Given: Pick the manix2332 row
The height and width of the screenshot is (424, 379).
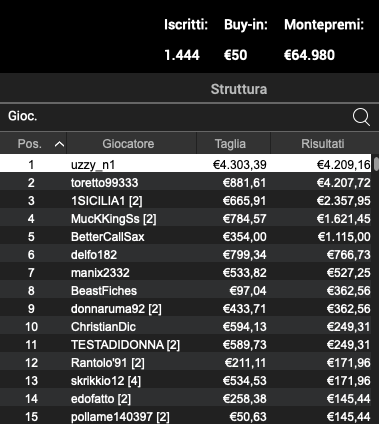Looking at the screenshot, I should 186,272.
